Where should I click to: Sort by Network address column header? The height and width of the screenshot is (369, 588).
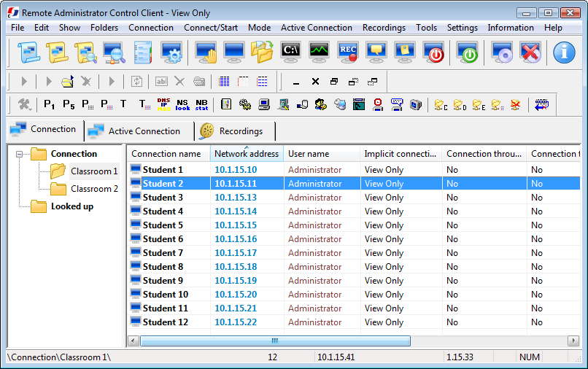(x=247, y=154)
